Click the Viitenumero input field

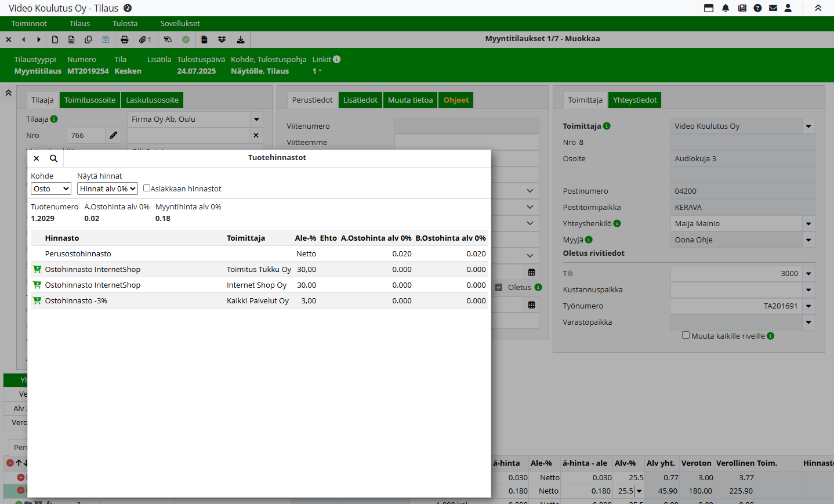pyautogui.click(x=466, y=126)
